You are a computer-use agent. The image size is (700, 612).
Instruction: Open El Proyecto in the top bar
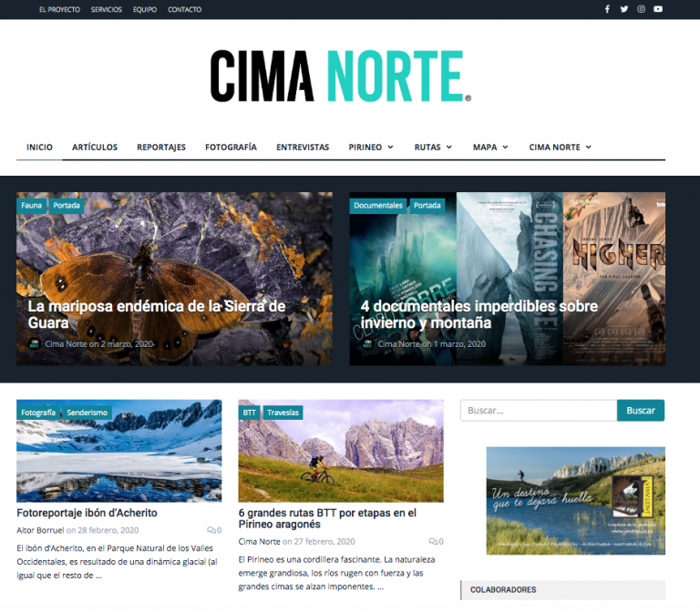(x=59, y=9)
